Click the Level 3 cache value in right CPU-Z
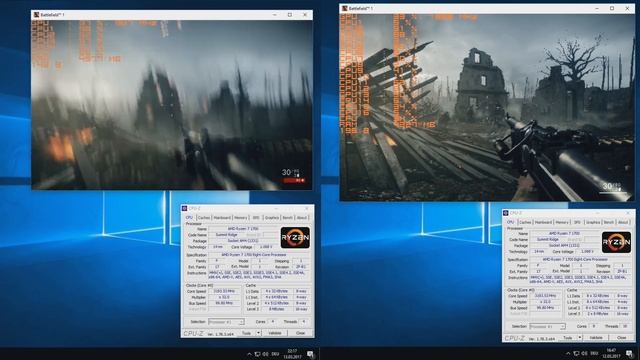Screen dimensions: 640x360 click(x=597, y=313)
